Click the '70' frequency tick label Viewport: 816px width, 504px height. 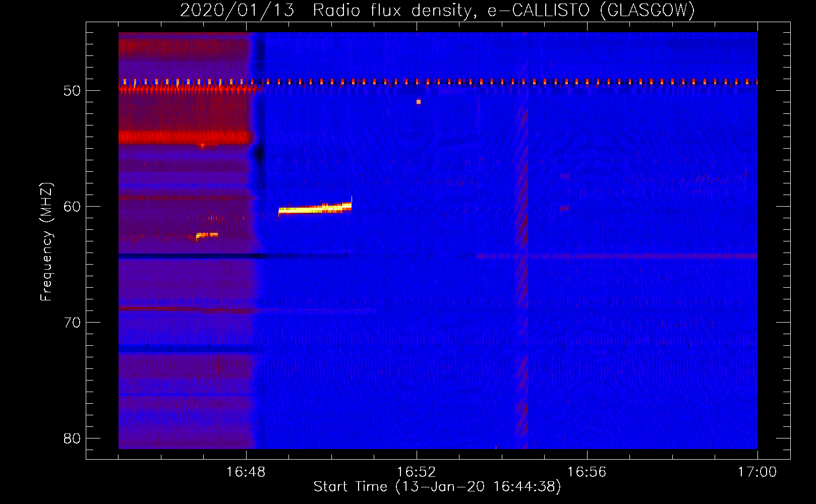point(72,323)
